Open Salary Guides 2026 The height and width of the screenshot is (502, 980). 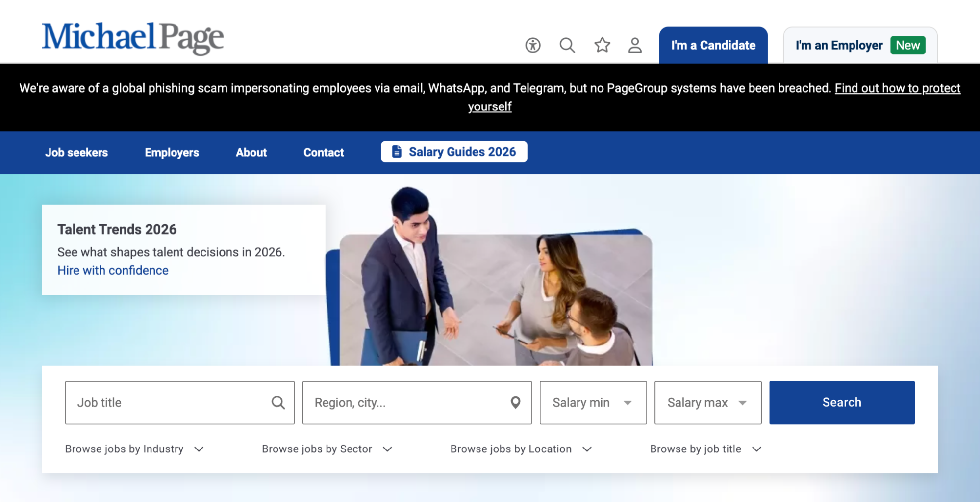(x=454, y=152)
